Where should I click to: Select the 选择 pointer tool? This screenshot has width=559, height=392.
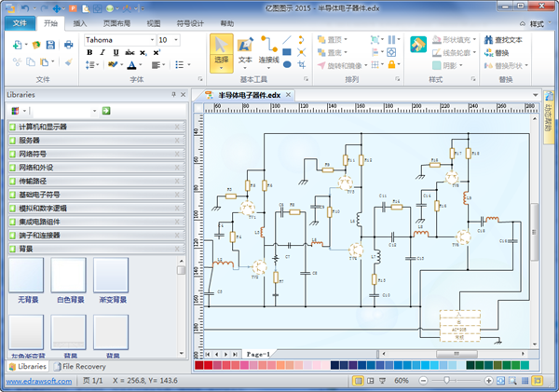pos(221,50)
